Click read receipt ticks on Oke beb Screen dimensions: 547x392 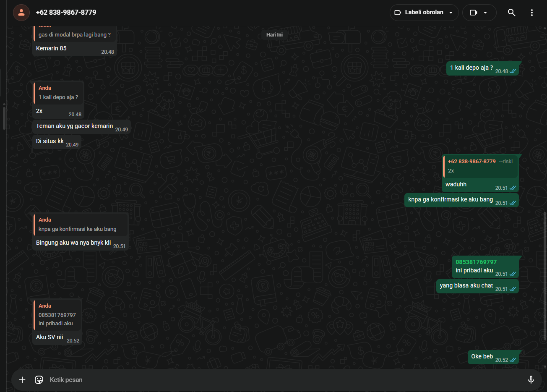(x=513, y=360)
